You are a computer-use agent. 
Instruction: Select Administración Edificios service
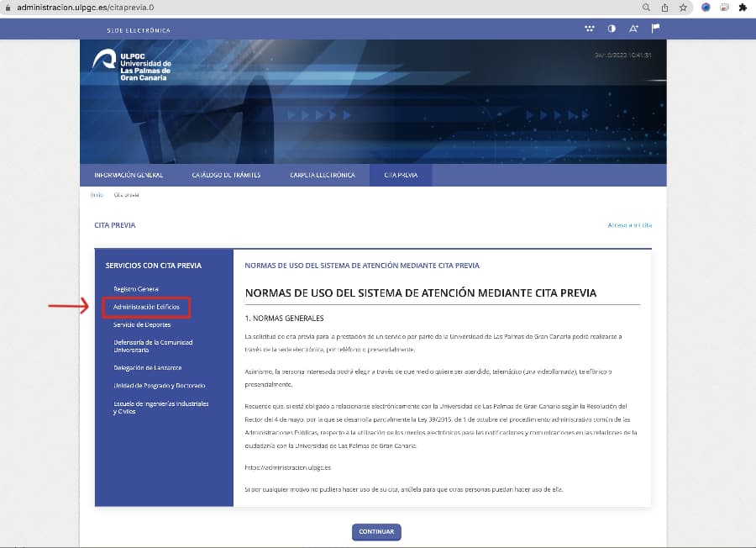[x=146, y=307]
